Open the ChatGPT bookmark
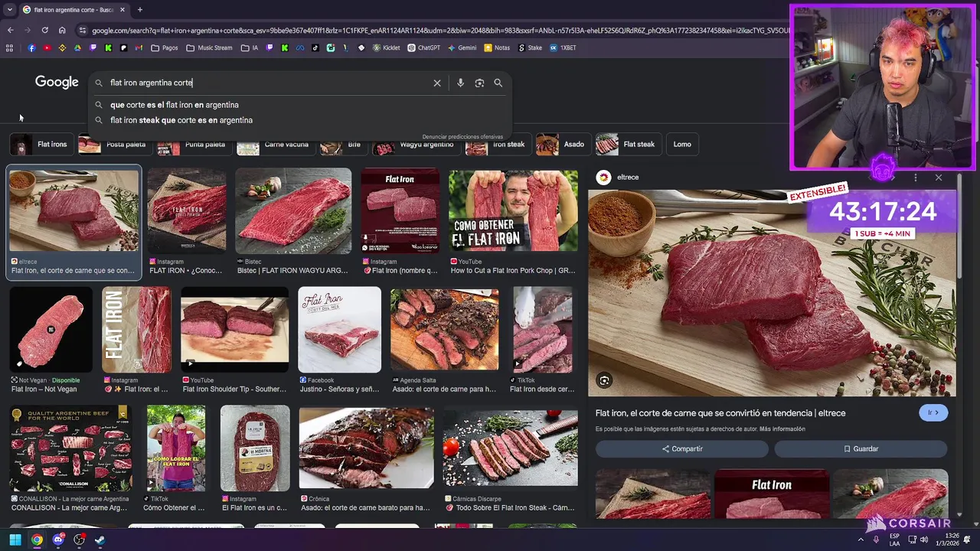 [x=424, y=47]
